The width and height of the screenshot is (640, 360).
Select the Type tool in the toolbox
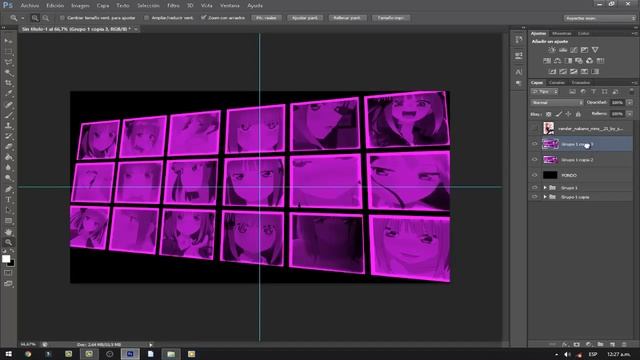[8, 200]
